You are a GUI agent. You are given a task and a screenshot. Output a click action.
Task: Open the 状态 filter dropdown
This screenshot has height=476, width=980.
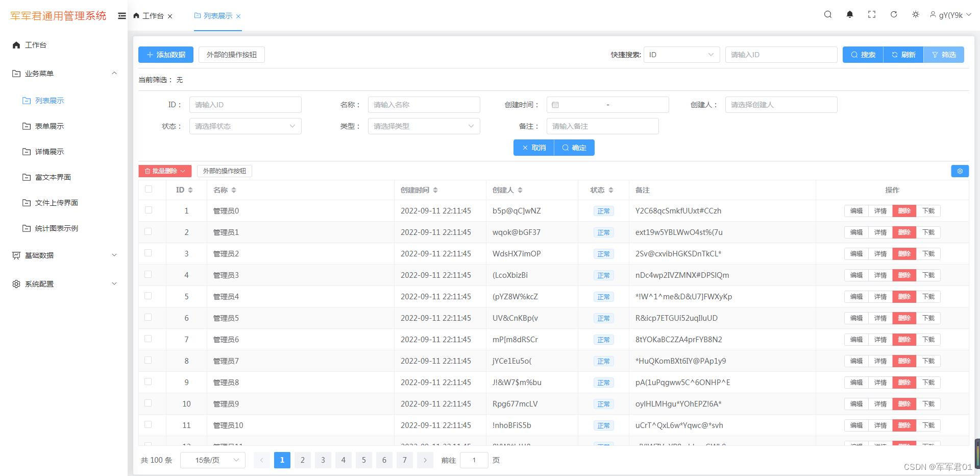coord(245,126)
